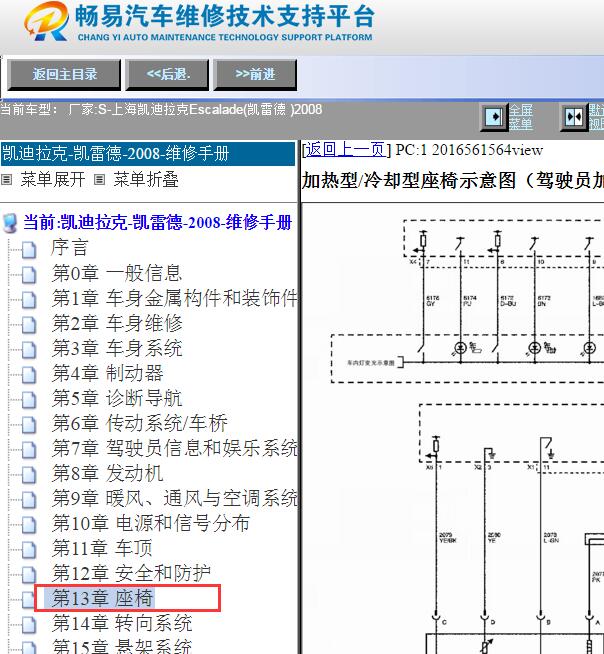
Task: Go forward with the >>前进 button
Action: (255, 75)
